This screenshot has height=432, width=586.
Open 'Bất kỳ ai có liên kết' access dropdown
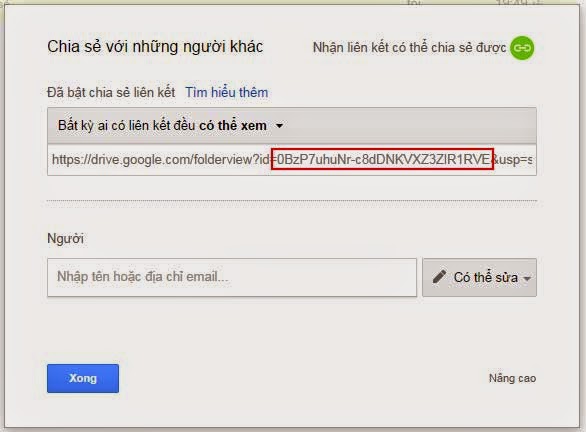coord(292,126)
